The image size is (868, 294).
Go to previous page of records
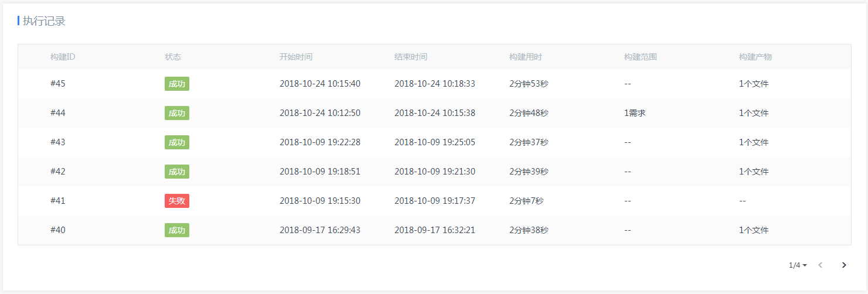click(x=821, y=265)
